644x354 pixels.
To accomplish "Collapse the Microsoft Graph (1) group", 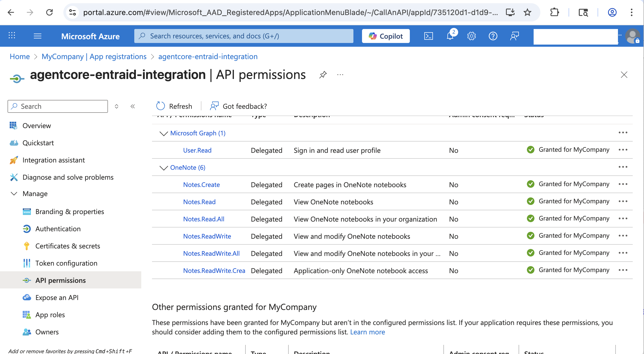I will click(x=164, y=133).
